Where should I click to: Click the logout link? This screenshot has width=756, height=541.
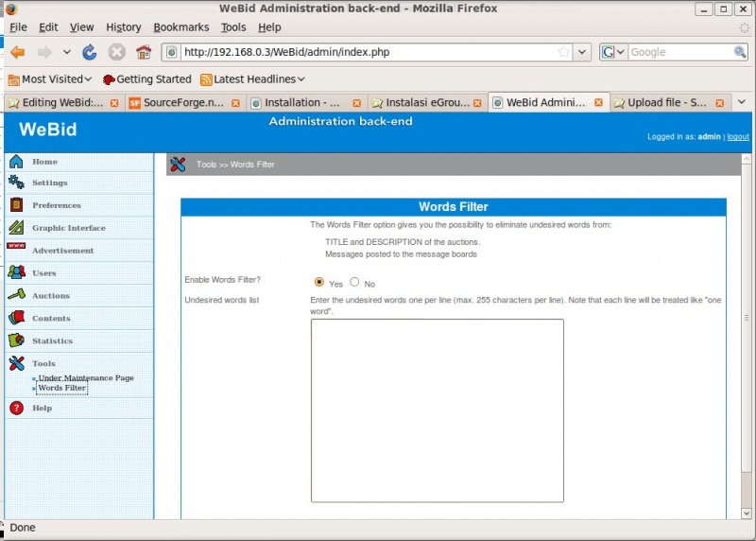[x=737, y=137]
